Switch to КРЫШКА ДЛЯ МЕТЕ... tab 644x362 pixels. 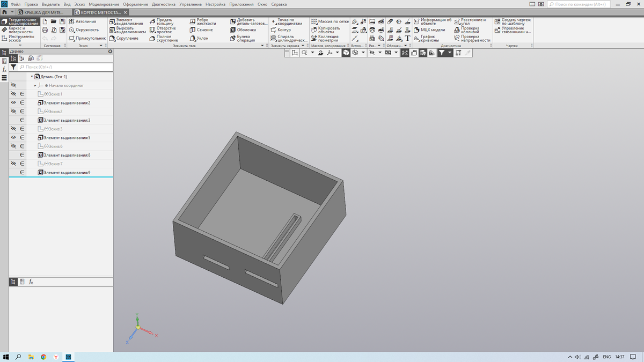point(44,12)
